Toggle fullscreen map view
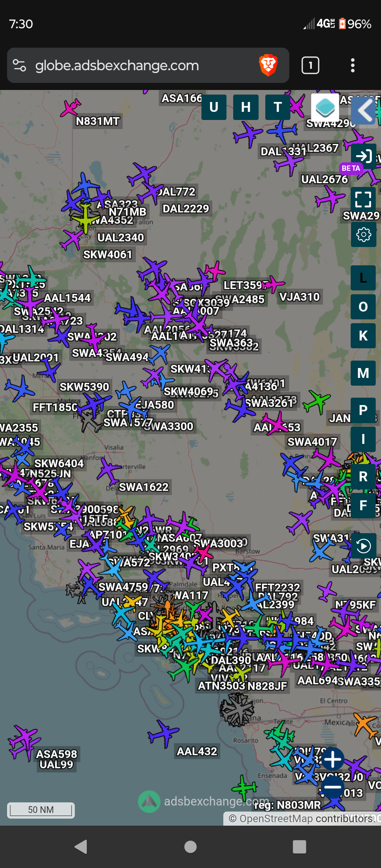The width and height of the screenshot is (381, 868). [364, 199]
